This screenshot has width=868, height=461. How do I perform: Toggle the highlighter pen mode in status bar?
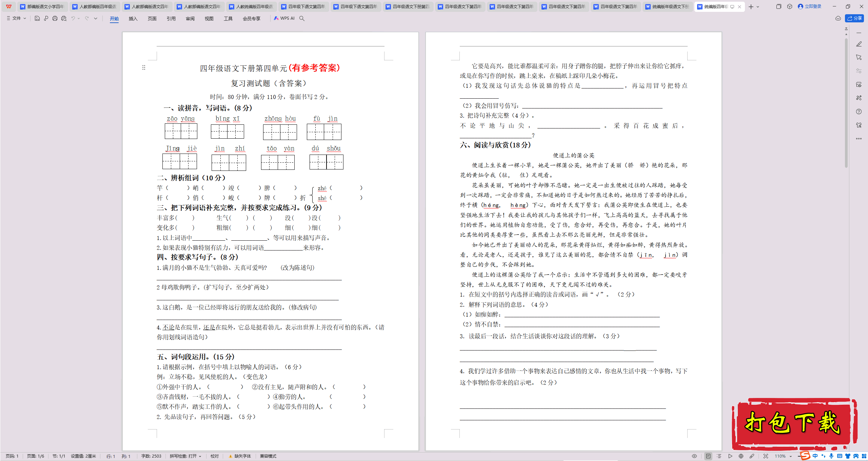[752, 456]
